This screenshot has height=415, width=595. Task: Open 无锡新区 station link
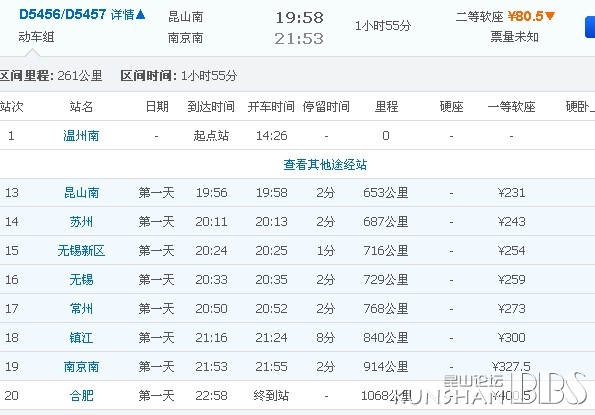click(81, 251)
